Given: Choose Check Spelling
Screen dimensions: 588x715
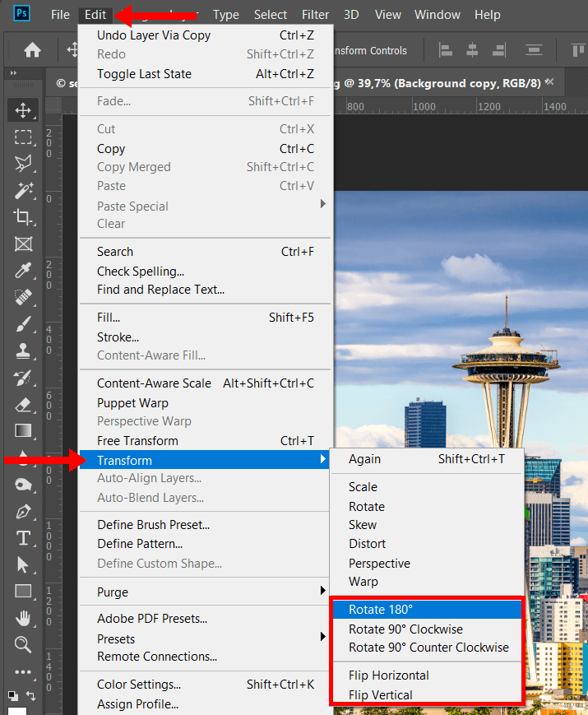Looking at the screenshot, I should coord(205,272).
